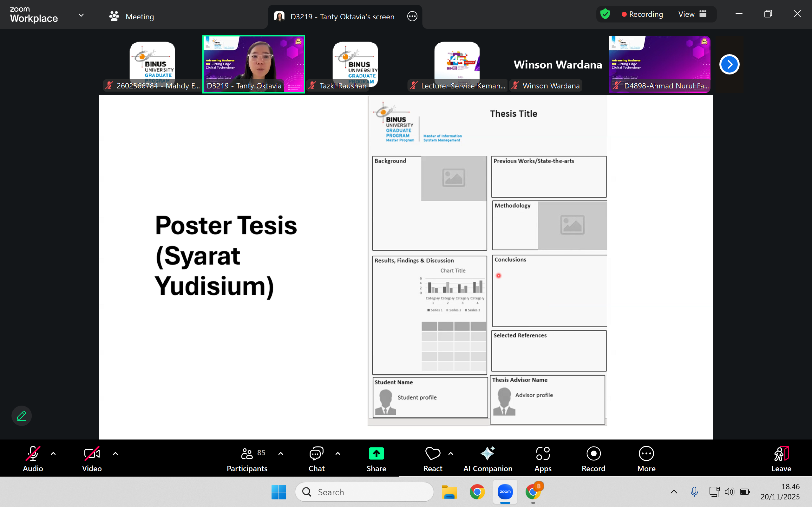Toggle the Record button
The width and height of the screenshot is (812, 507).
click(x=593, y=459)
